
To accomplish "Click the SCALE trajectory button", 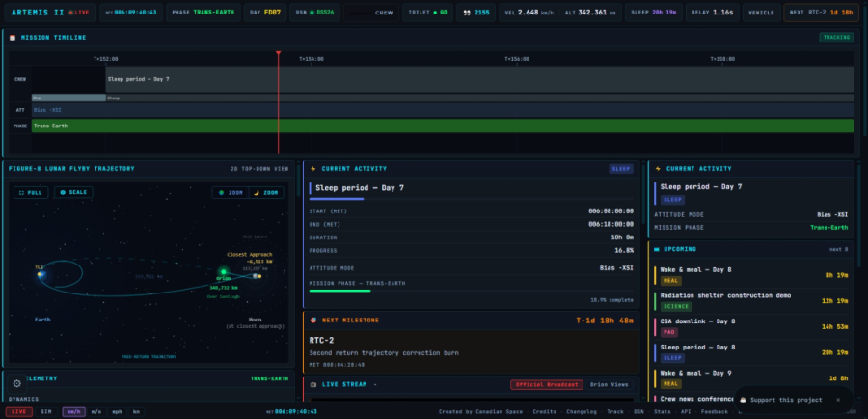I will pyautogui.click(x=72, y=192).
